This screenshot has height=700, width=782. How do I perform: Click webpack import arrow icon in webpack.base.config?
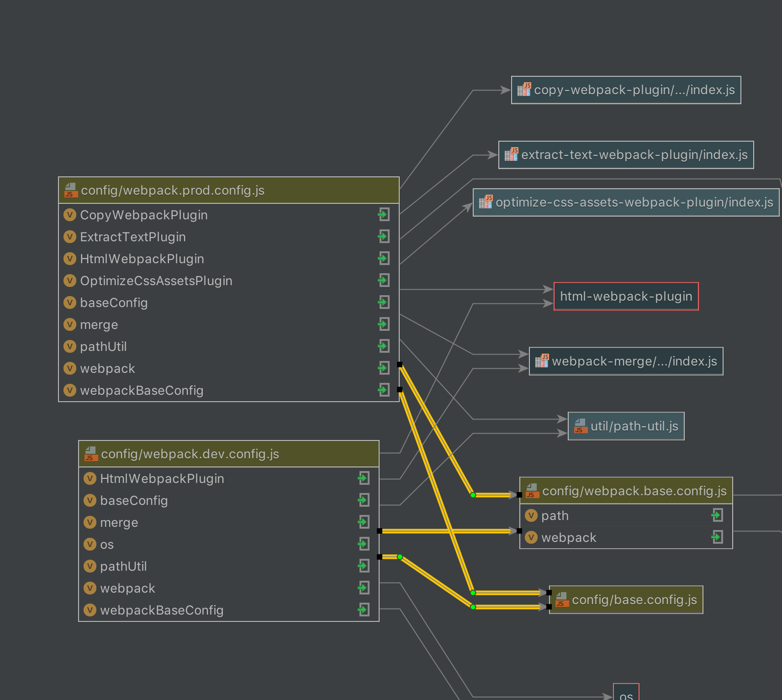(717, 537)
